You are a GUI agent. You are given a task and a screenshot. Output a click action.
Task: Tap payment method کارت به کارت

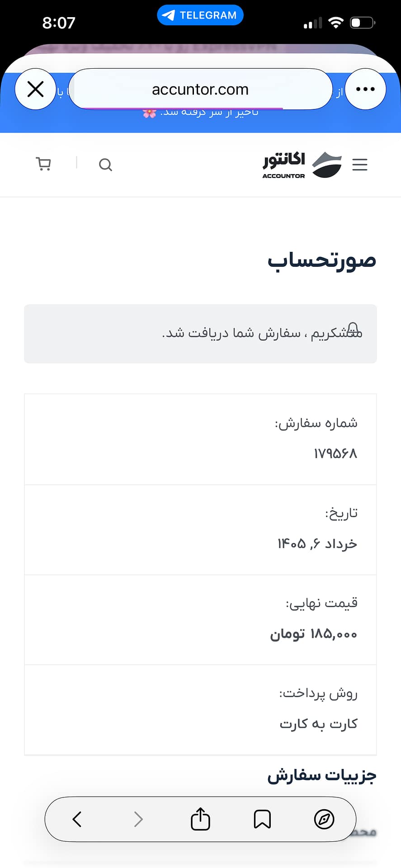click(x=319, y=724)
